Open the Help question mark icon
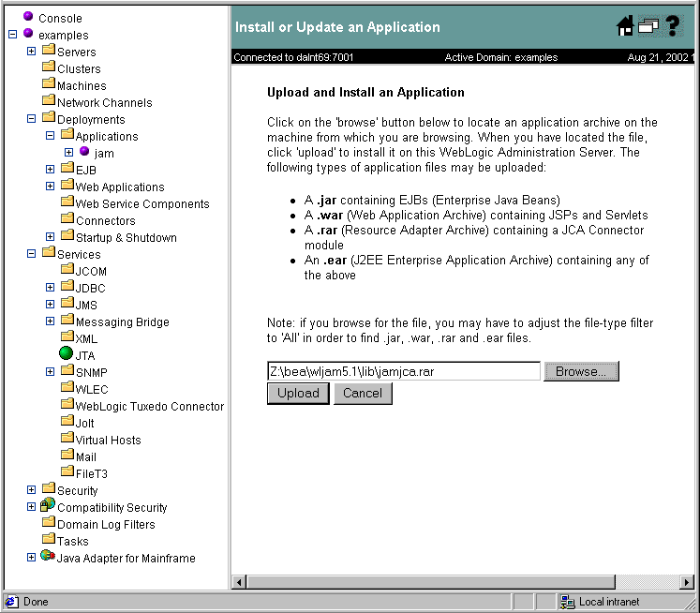The height and width of the screenshot is (613, 700). click(672, 26)
